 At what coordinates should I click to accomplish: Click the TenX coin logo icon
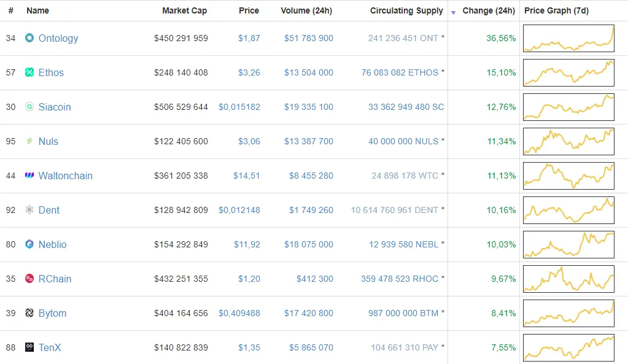[29, 347]
